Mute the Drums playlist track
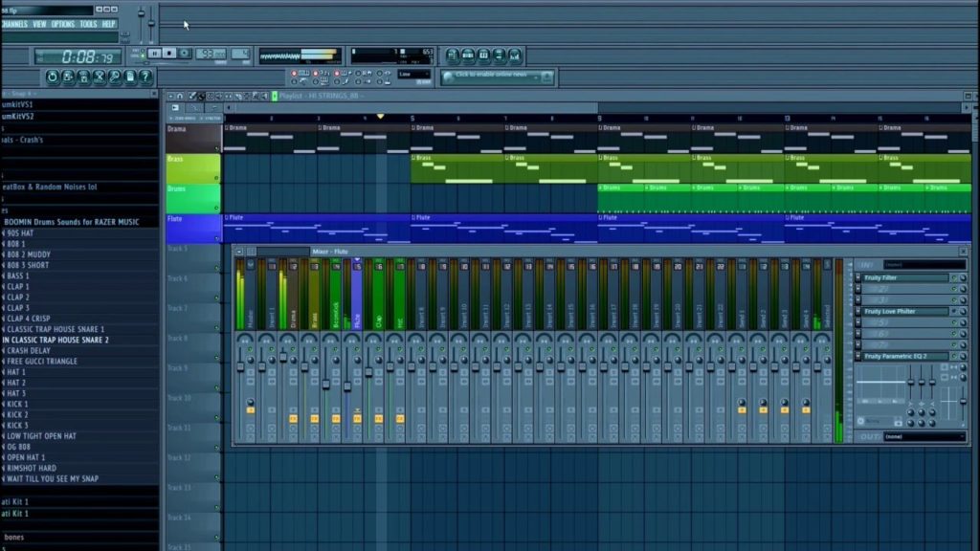Screen dimensions: 980x551 (x=217, y=208)
